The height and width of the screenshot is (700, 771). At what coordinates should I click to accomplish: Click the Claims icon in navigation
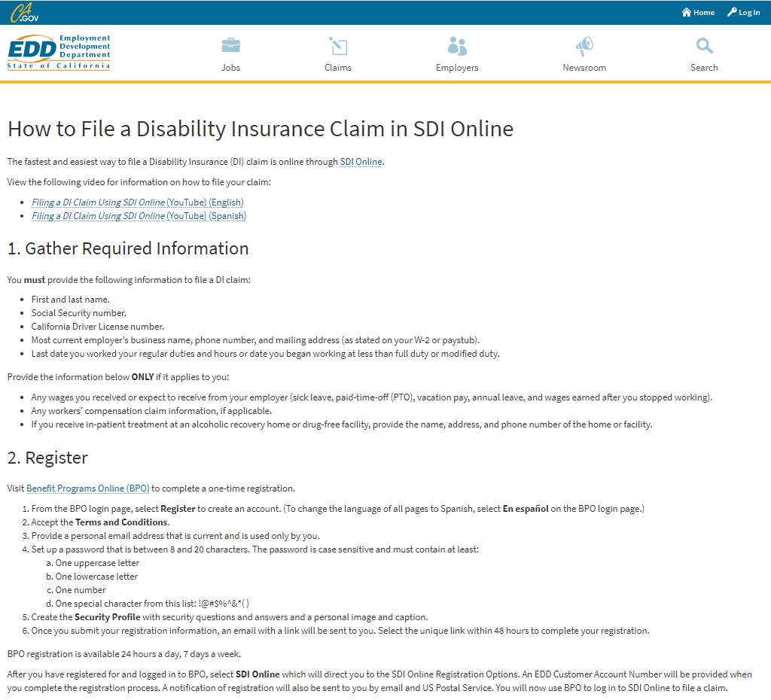click(x=337, y=45)
